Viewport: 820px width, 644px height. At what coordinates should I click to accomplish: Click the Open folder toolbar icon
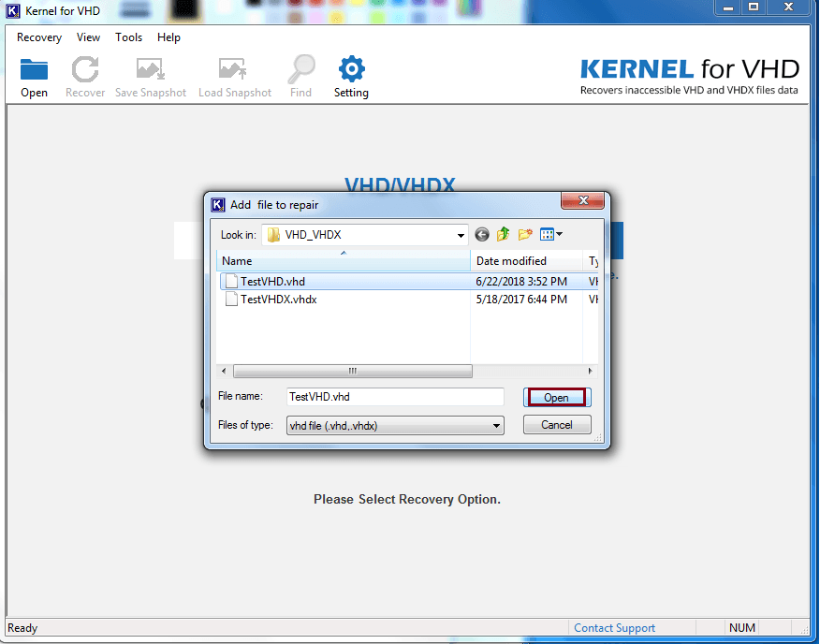click(34, 69)
